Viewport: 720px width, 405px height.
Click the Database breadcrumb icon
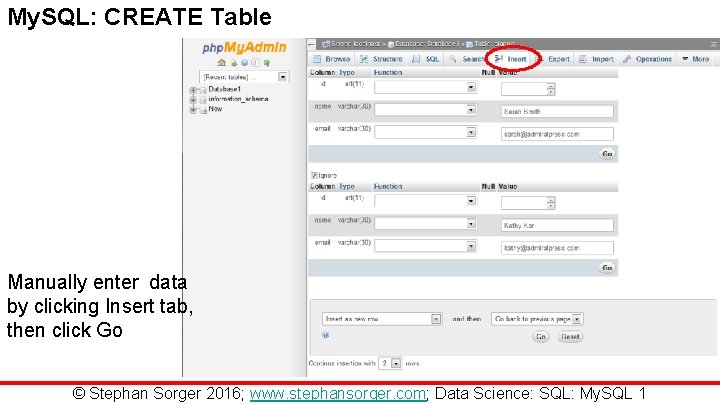point(391,44)
